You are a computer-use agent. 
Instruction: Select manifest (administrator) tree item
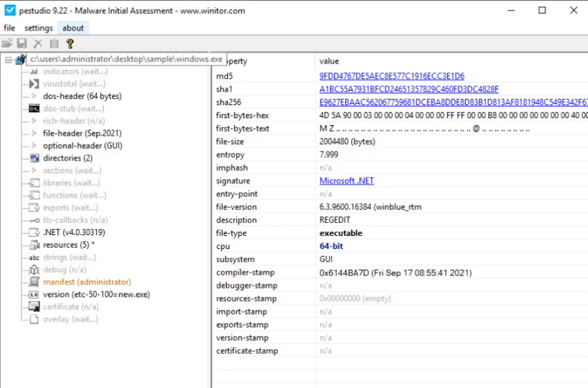pyautogui.click(x=87, y=282)
